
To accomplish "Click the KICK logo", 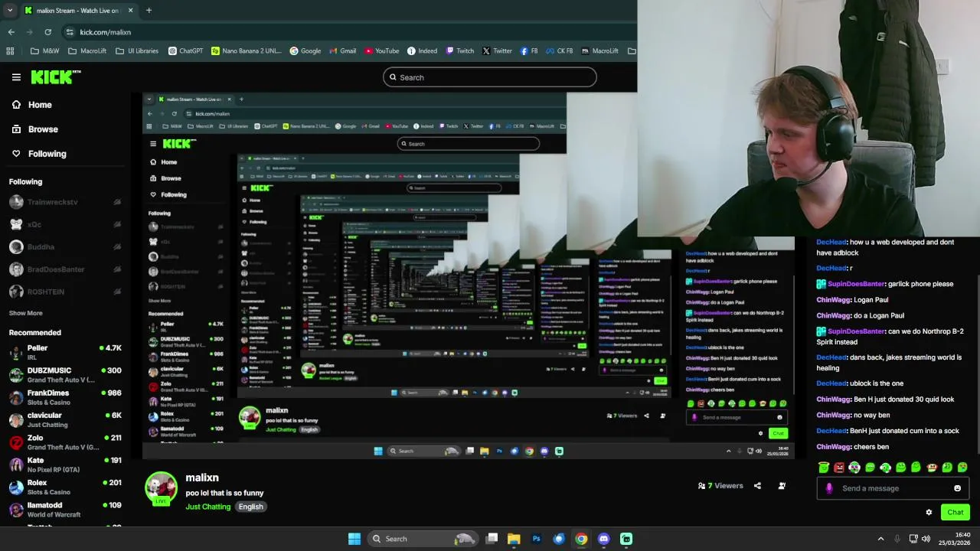I will [x=55, y=77].
